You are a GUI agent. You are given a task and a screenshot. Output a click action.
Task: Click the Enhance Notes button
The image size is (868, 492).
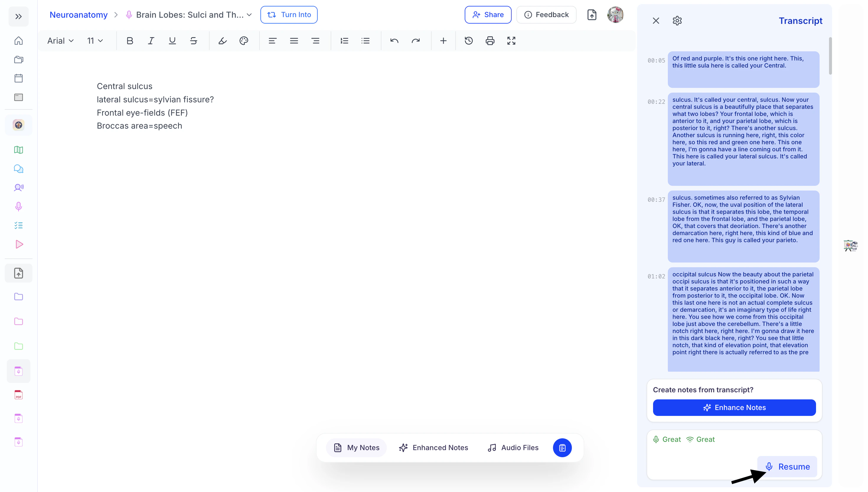[734, 408]
